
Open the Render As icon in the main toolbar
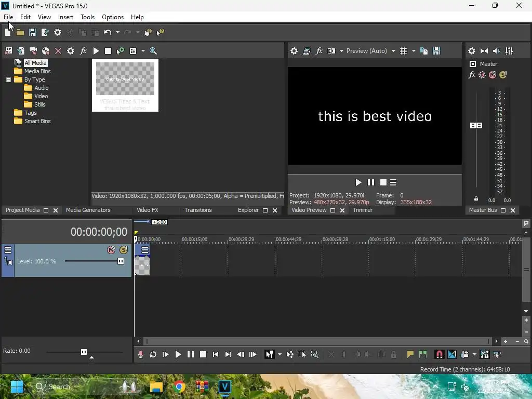(45, 32)
